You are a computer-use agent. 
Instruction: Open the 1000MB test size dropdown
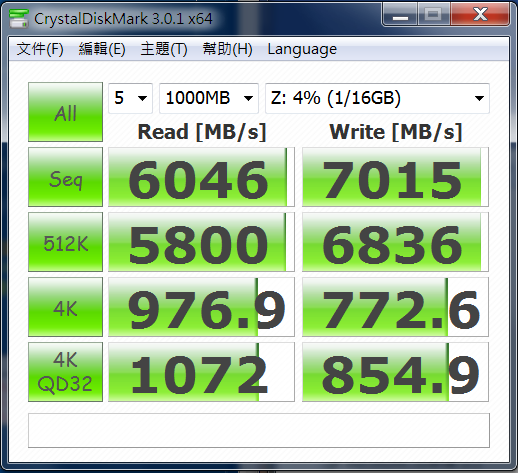pos(209,98)
